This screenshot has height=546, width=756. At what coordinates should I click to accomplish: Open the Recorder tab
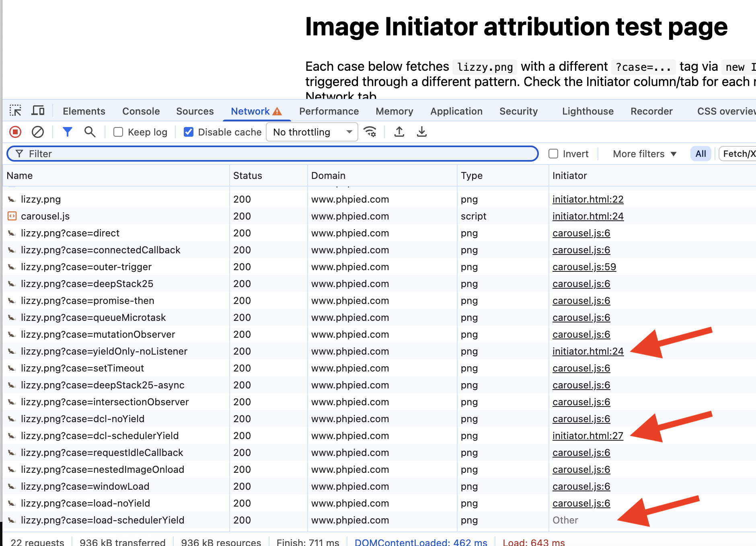click(x=651, y=111)
